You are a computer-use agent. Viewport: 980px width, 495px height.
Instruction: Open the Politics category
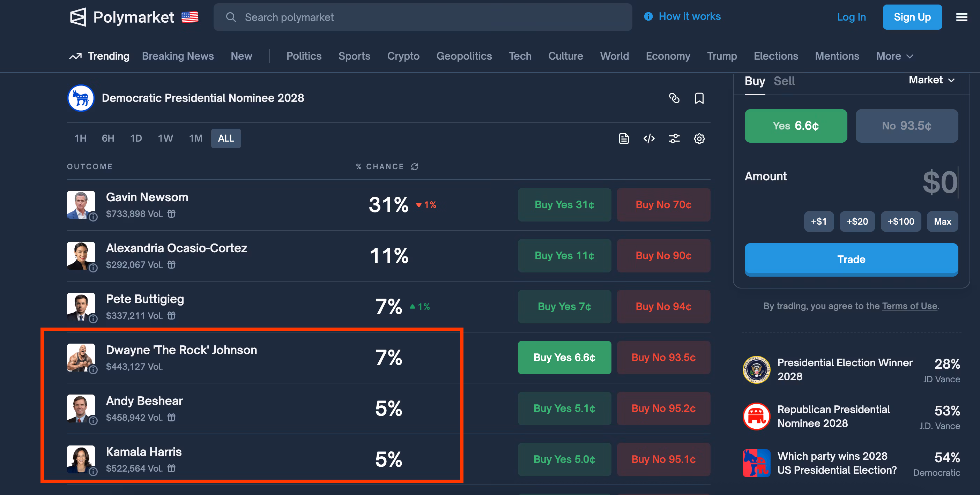(x=304, y=56)
